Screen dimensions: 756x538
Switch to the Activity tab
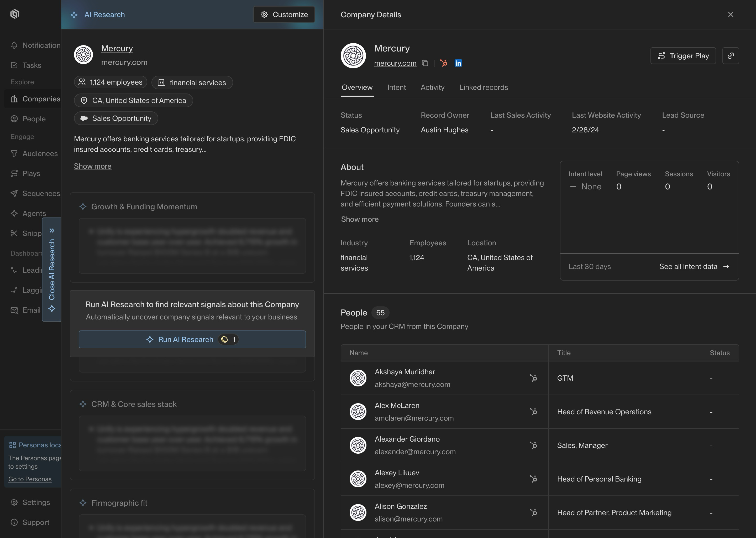[x=432, y=87]
